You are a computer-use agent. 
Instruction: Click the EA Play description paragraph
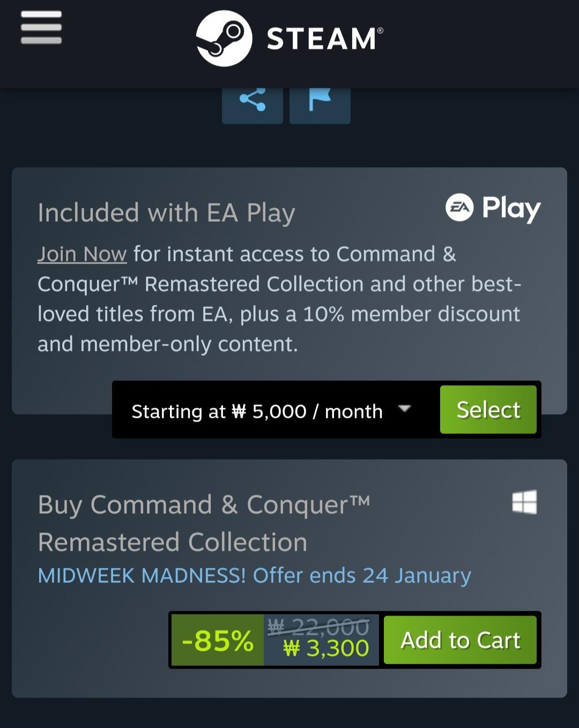coord(279,299)
